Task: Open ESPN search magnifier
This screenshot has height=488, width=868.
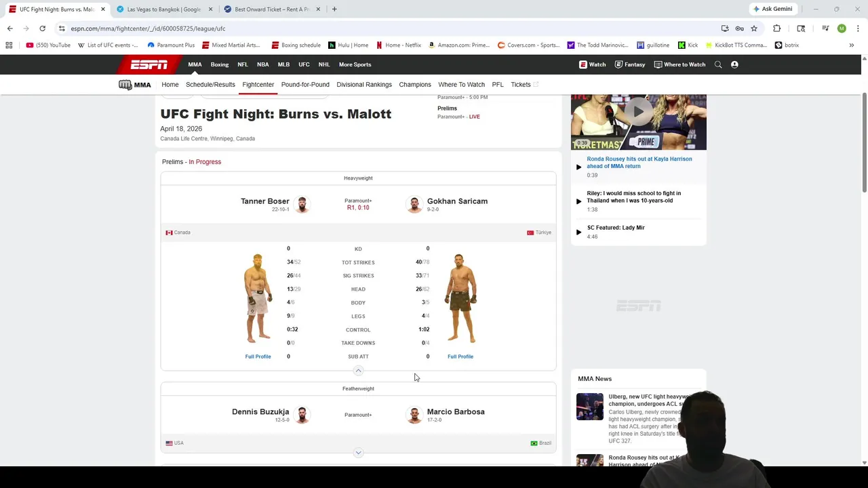Action: pos(718,64)
